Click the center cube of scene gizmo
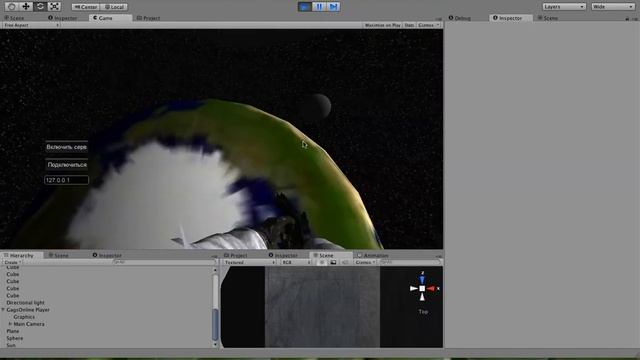The width and height of the screenshot is (640, 360). [422, 289]
